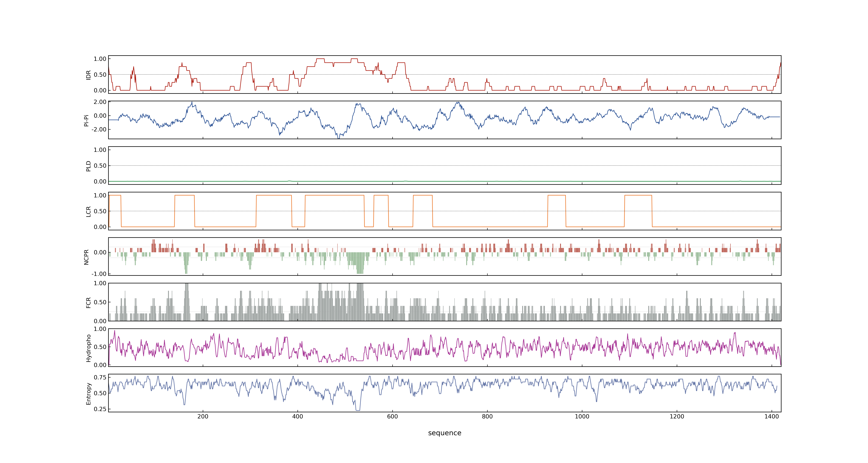Click the 0.50 tick of IDR axis
The width and height of the screenshot is (868, 463).
click(100, 75)
